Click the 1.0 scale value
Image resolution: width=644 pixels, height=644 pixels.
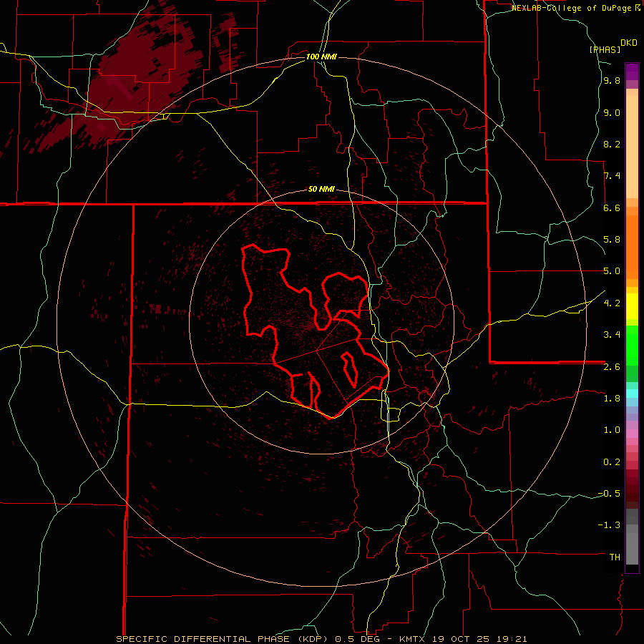612,430
